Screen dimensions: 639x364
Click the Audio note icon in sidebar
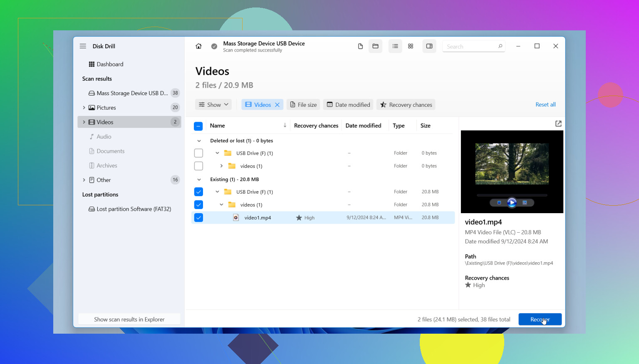(92, 137)
